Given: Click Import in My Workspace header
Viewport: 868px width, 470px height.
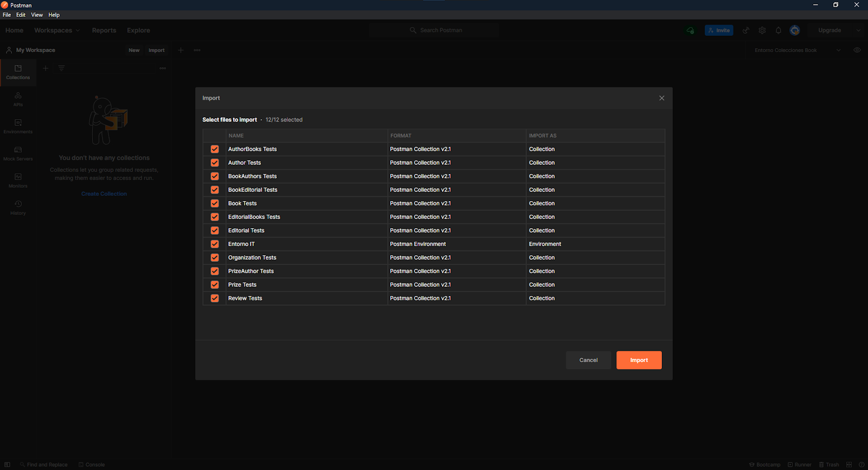Looking at the screenshot, I should [156, 50].
